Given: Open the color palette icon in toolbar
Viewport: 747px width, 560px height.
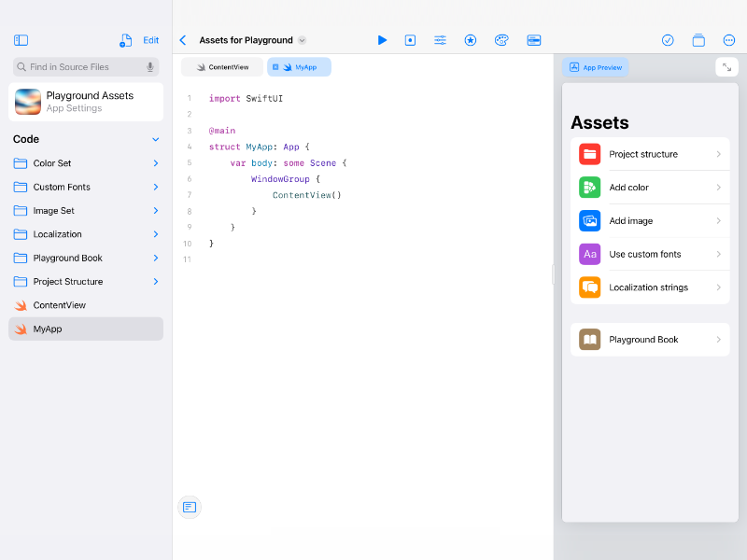Looking at the screenshot, I should point(501,40).
